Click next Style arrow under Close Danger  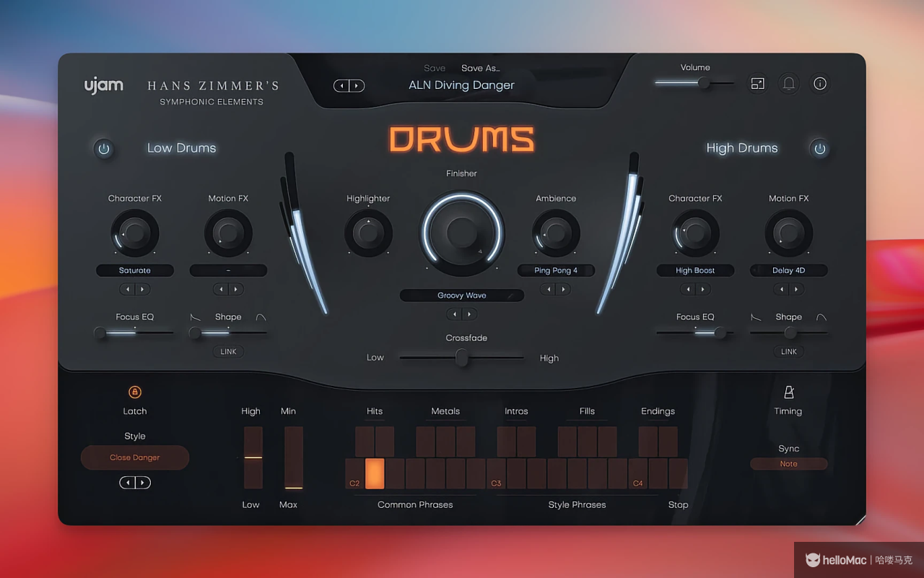(x=143, y=483)
